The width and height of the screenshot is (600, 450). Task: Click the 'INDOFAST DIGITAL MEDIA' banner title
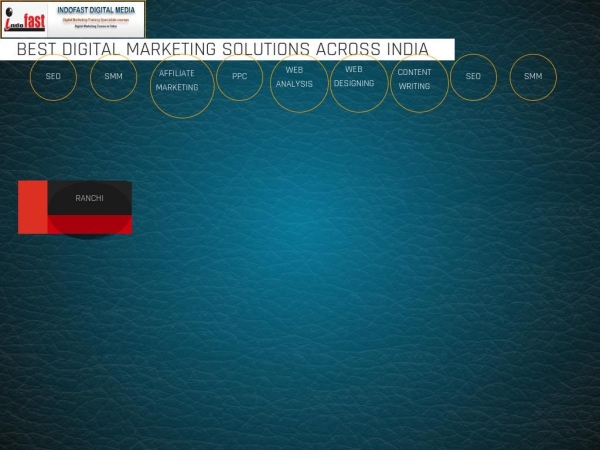tap(96, 9)
